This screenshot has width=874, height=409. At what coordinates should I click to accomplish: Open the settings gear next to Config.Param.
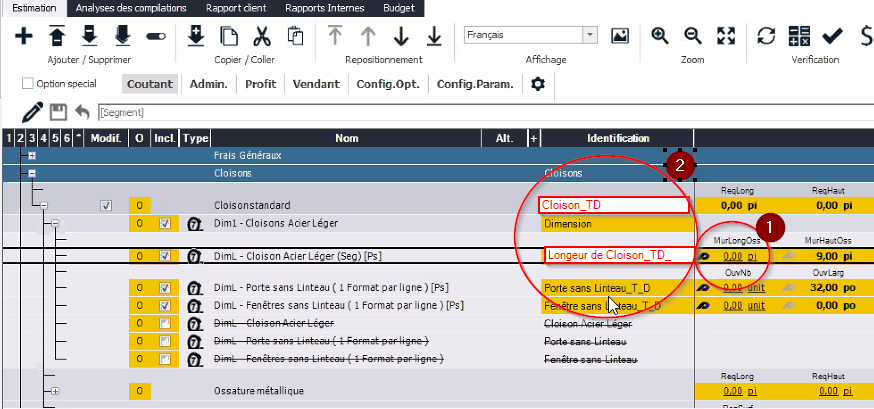point(538,84)
